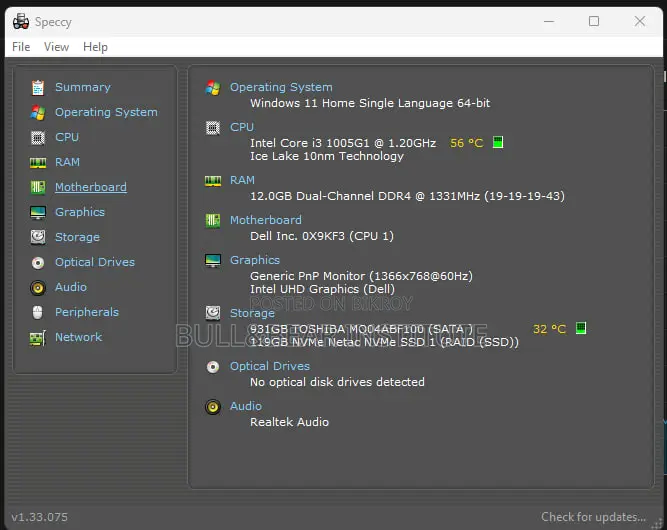Go to the CPU section in sidebar
This screenshot has width=667, height=530.
coord(67,137)
